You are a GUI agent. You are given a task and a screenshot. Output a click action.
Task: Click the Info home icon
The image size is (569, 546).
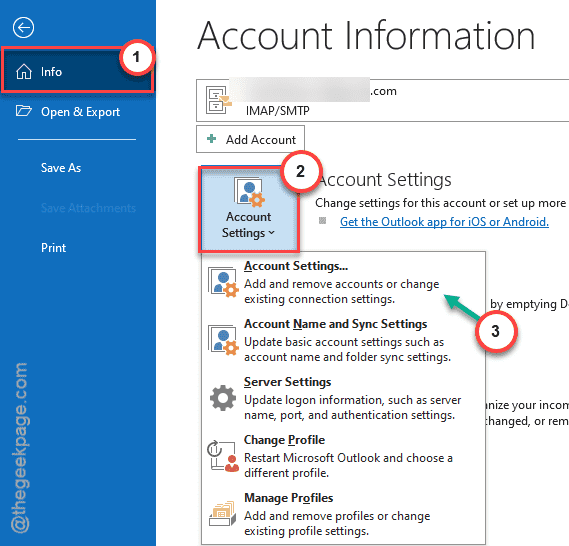coord(24,71)
